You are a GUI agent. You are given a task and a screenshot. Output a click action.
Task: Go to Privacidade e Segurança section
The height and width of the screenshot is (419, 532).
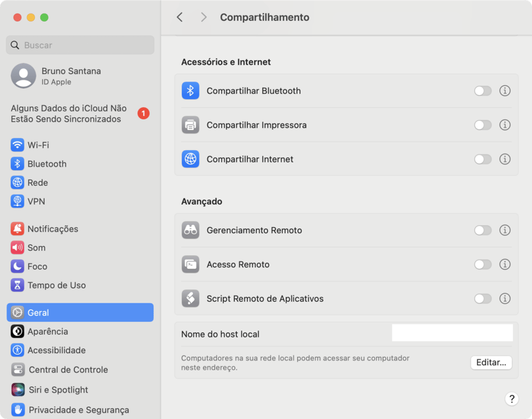click(x=79, y=410)
